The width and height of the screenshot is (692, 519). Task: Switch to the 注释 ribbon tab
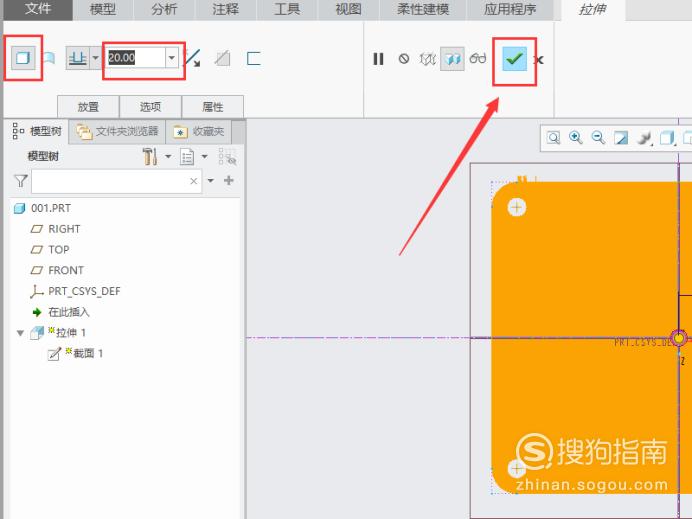(x=226, y=9)
